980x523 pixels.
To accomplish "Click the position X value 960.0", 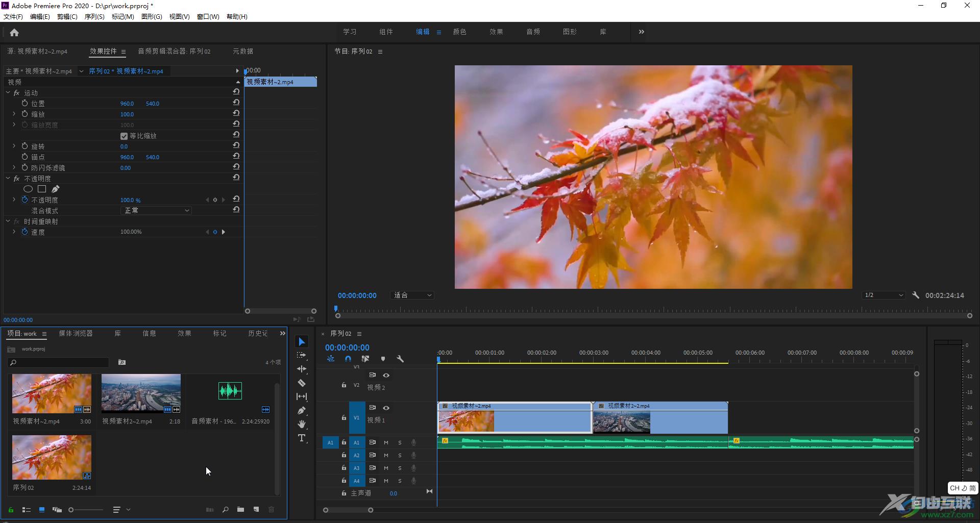I will 127,104.
